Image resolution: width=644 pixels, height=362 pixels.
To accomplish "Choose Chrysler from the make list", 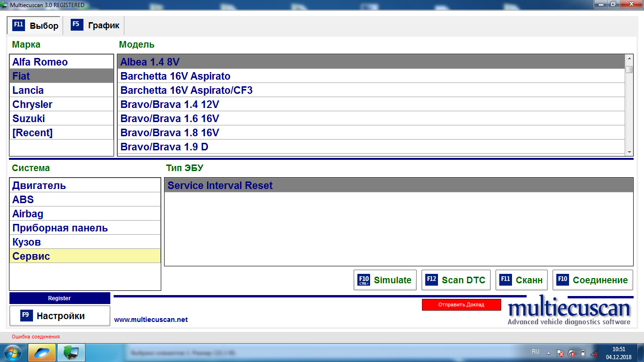I will [62, 104].
